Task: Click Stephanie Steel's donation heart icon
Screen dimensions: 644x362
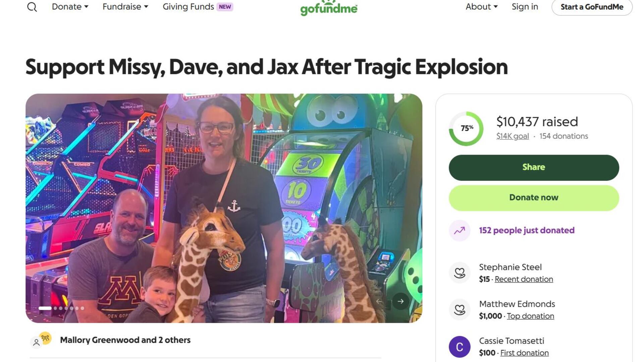Action: (460, 273)
